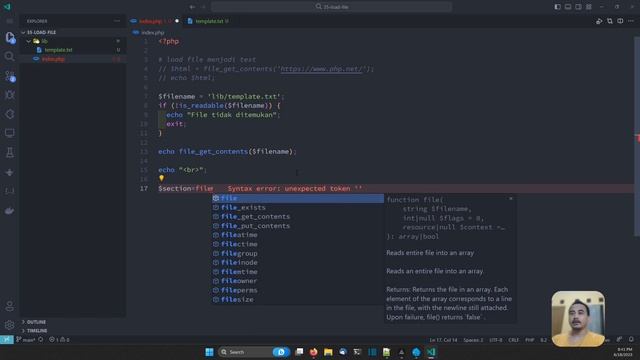This screenshot has width=640, height=360.
Task: Close the suggestion documentation panel
Action: 511,199
